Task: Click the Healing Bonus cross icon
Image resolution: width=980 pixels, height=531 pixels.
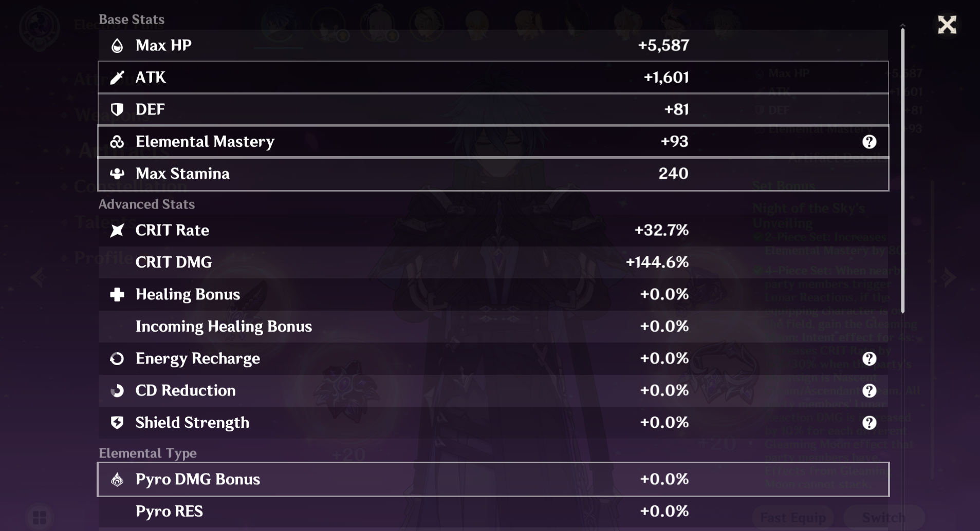Action: [117, 295]
